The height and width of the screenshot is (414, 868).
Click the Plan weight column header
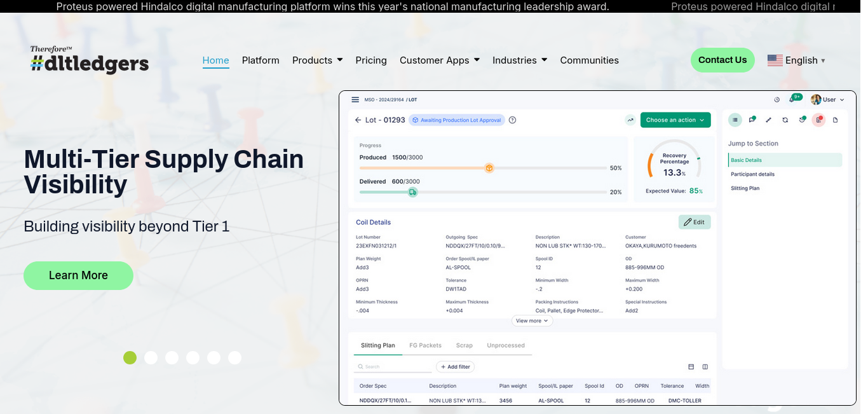click(513, 386)
